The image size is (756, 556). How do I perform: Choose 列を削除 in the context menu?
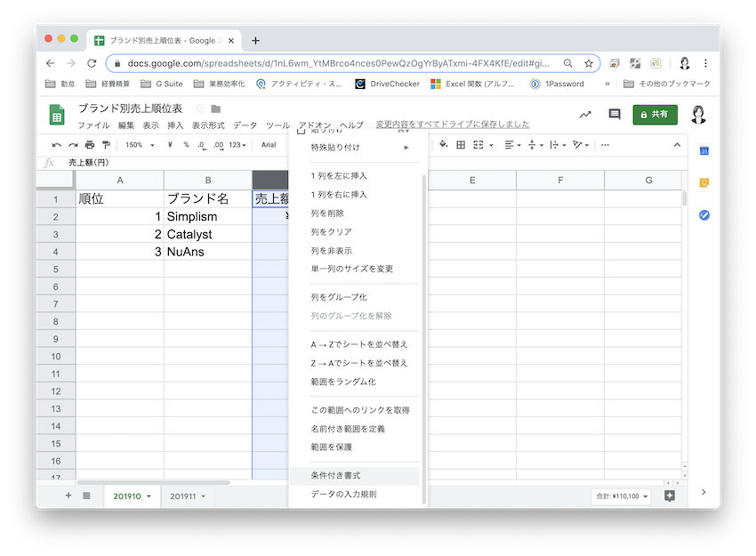pyautogui.click(x=327, y=214)
